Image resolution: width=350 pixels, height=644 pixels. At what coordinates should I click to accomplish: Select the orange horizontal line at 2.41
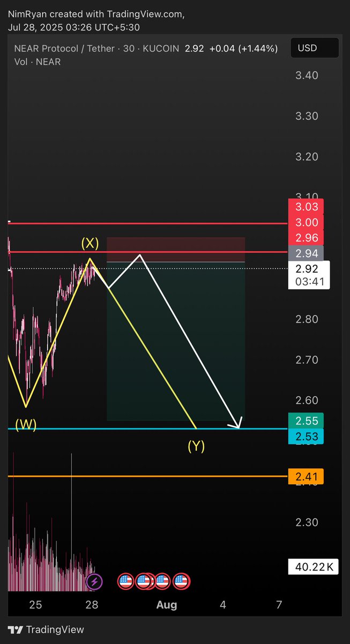(x=148, y=476)
